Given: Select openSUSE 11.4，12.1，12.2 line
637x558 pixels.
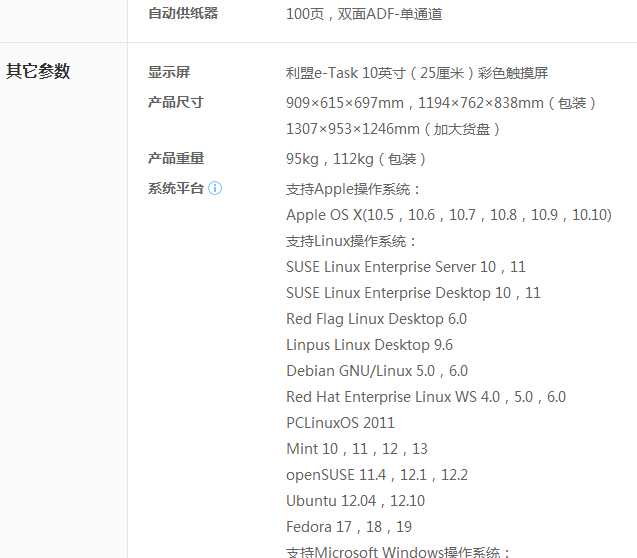Looking at the screenshot, I should click(x=377, y=475).
